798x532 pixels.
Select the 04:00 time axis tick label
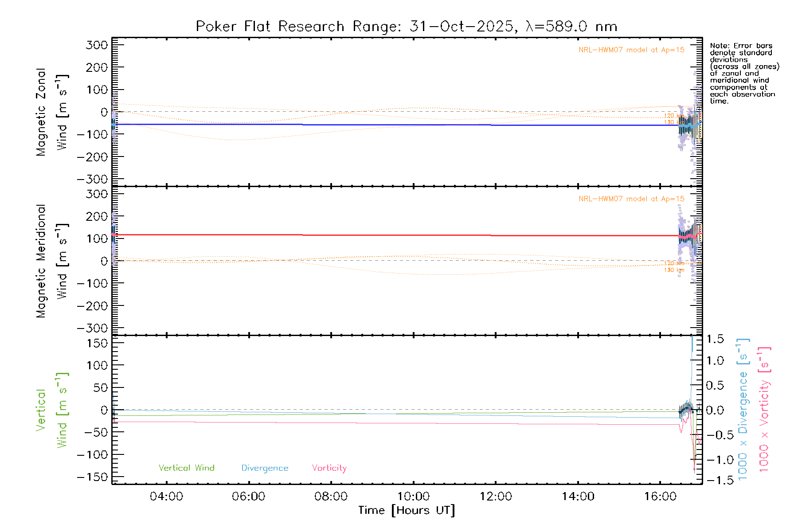pos(166,497)
